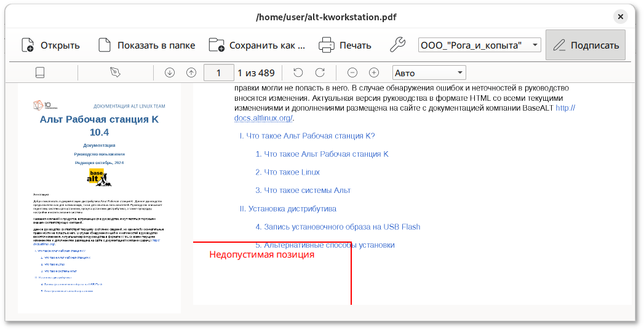The width and height of the screenshot is (644, 330).
Task: Toggle the Подписать sign button
Action: coord(585,45)
